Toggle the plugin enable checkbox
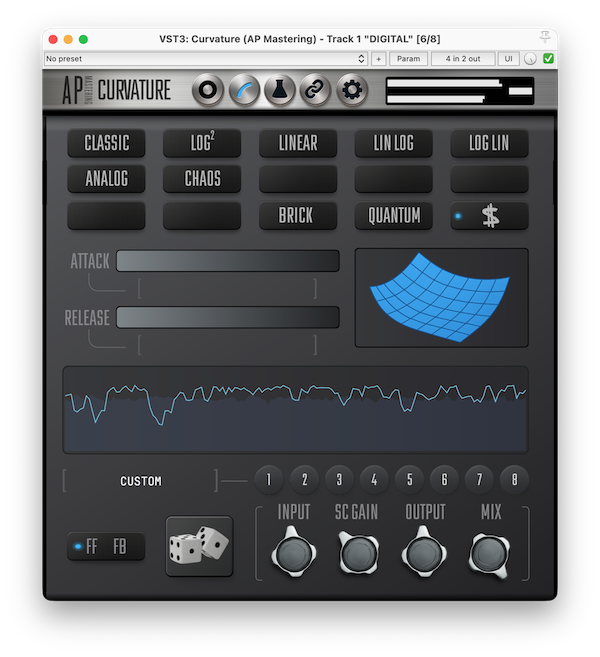The height and width of the screenshot is (657, 600). (x=548, y=59)
